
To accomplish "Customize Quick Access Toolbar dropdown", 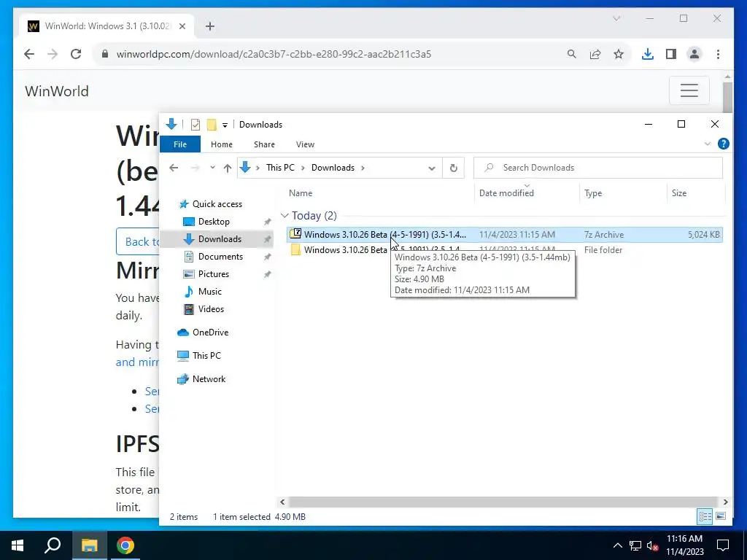I will pos(225,125).
